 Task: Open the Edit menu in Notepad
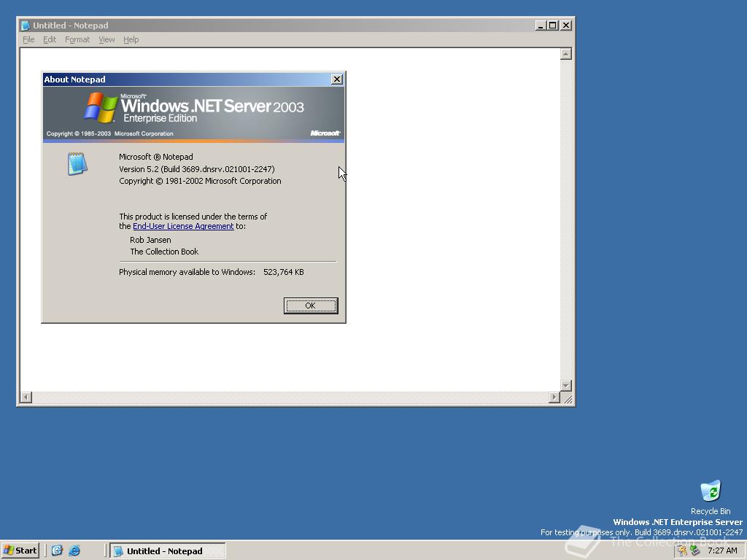50,39
